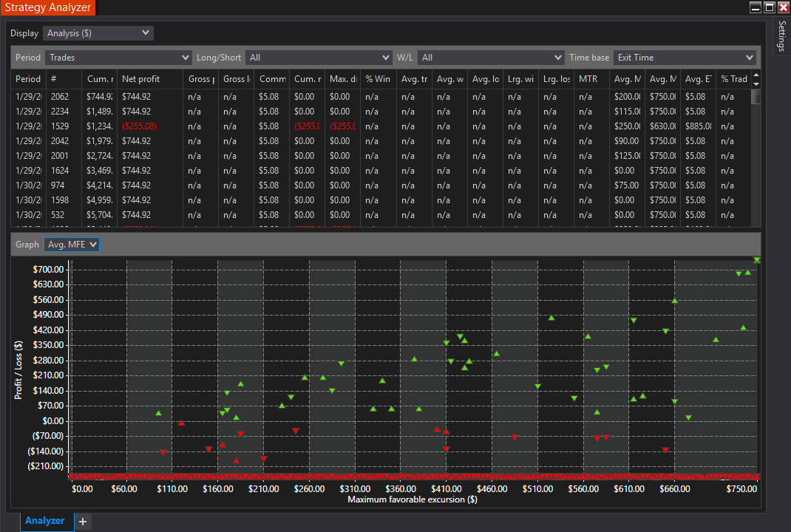
Task: Click the Maximum favorable excursion axis title
Action: pos(413,499)
